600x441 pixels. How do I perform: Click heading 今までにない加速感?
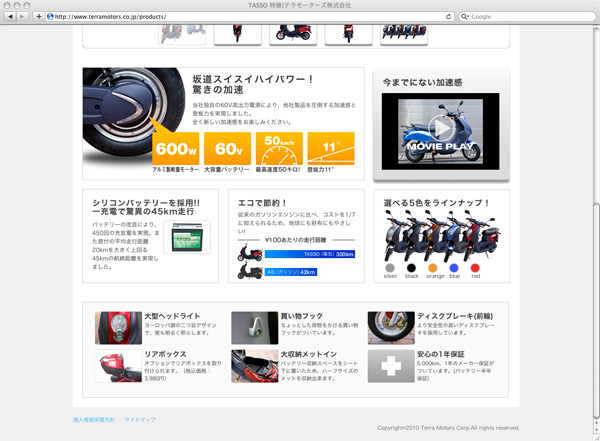pyautogui.click(x=422, y=82)
